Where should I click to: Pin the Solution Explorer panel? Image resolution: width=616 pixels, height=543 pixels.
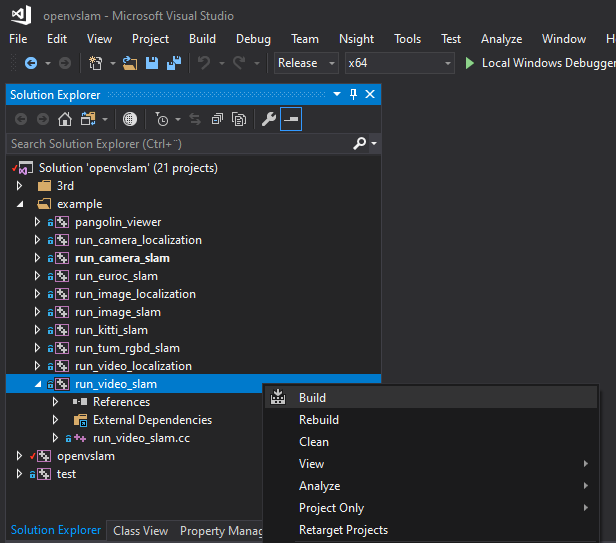pos(353,94)
